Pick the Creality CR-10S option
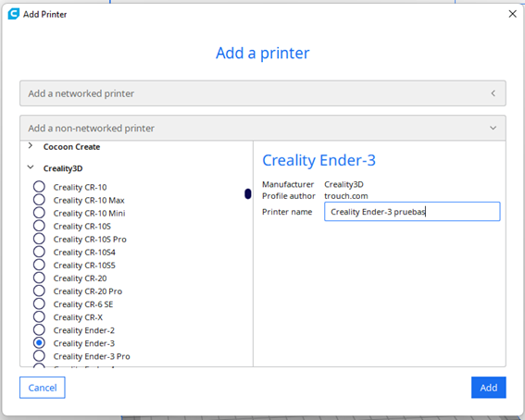The height and width of the screenshot is (420, 525). [39, 226]
